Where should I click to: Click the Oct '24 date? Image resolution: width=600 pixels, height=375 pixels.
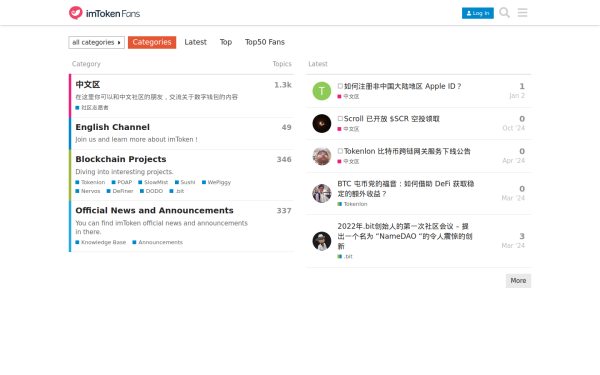(514, 128)
